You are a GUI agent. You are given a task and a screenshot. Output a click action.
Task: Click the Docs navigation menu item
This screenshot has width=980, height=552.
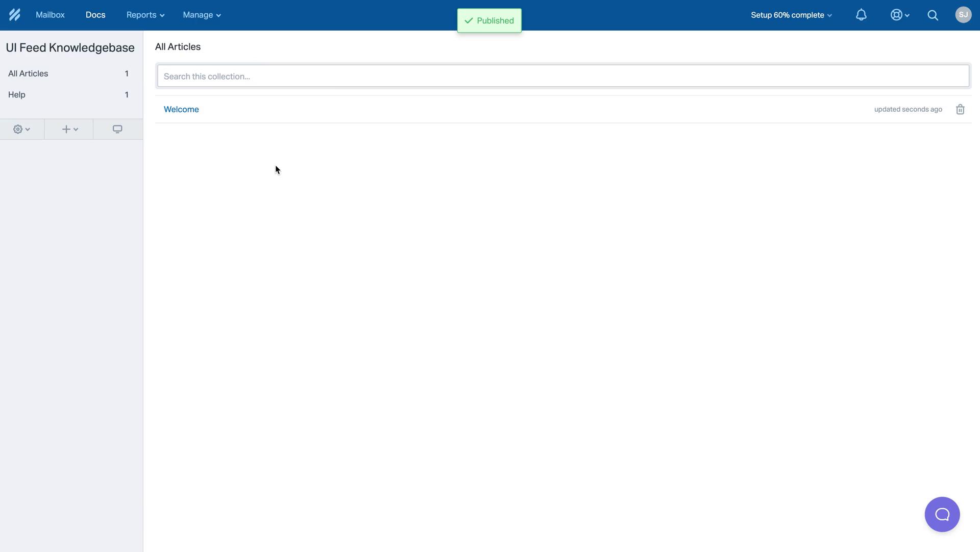[95, 15]
